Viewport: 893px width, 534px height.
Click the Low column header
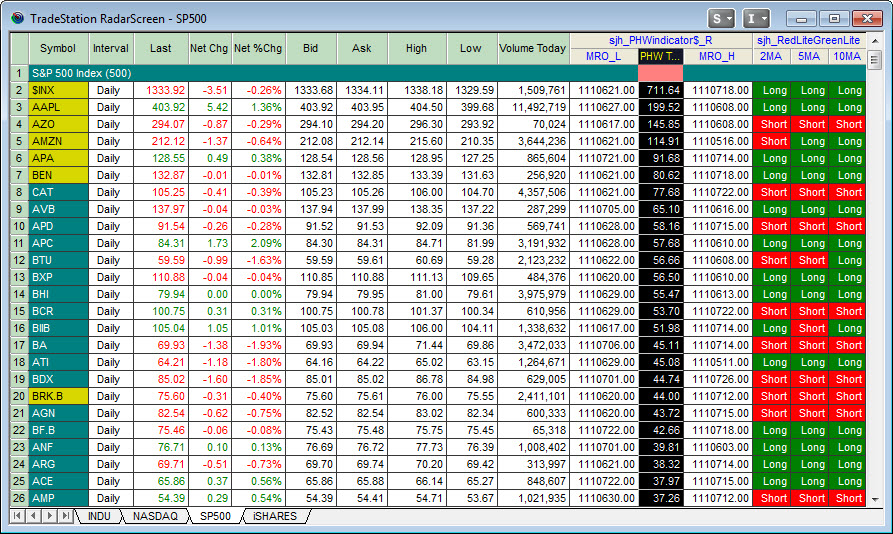pos(472,48)
